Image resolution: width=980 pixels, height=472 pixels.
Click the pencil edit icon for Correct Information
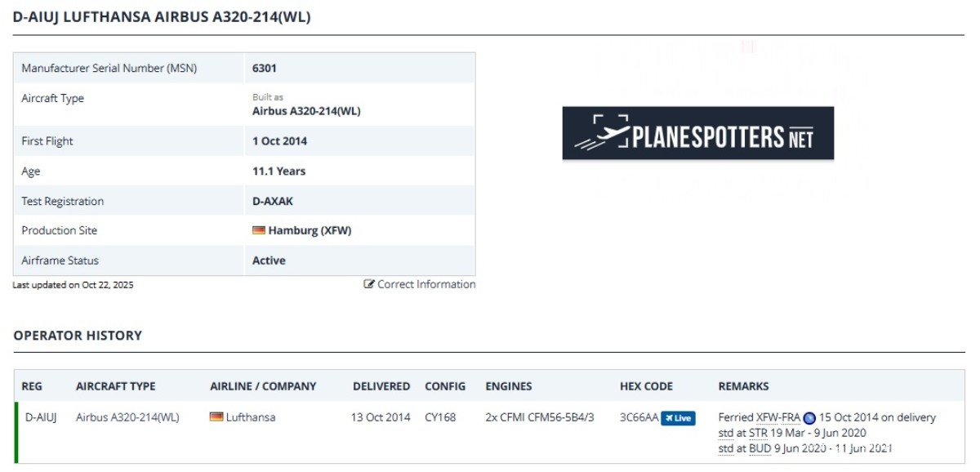[369, 284]
